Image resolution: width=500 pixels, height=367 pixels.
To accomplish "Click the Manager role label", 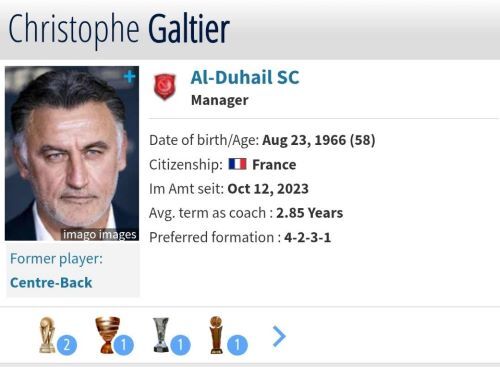I will (x=220, y=100).
